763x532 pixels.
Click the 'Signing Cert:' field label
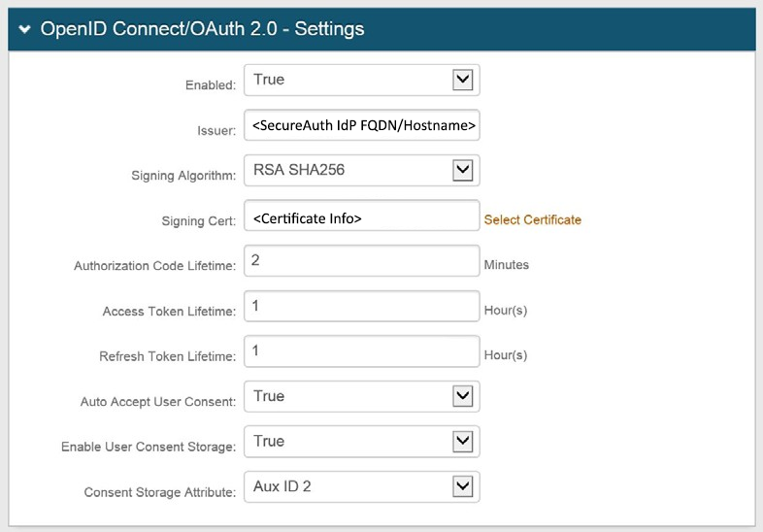(x=197, y=221)
